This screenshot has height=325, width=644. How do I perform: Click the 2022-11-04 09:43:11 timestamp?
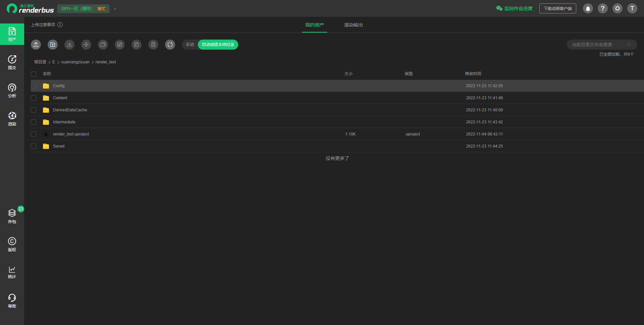coord(484,134)
